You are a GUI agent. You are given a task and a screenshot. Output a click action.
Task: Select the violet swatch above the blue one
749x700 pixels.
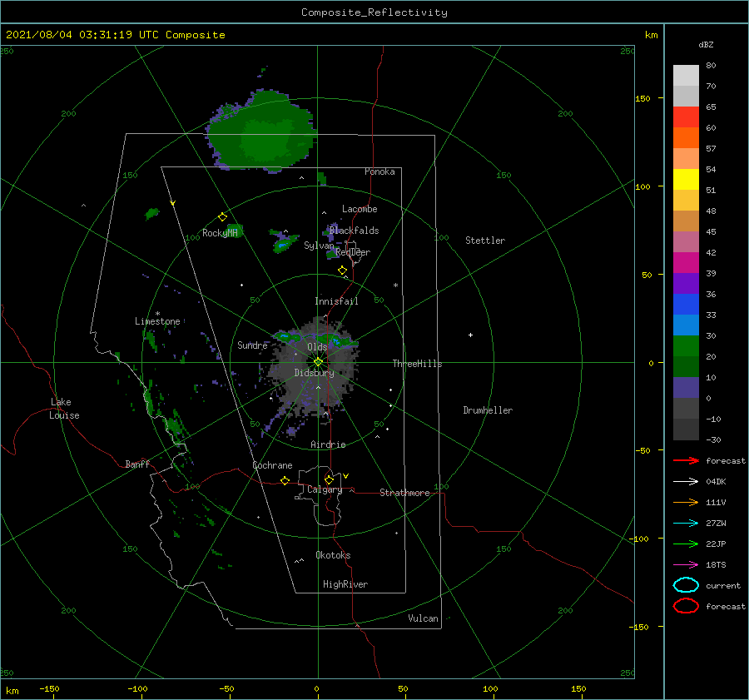click(x=686, y=283)
